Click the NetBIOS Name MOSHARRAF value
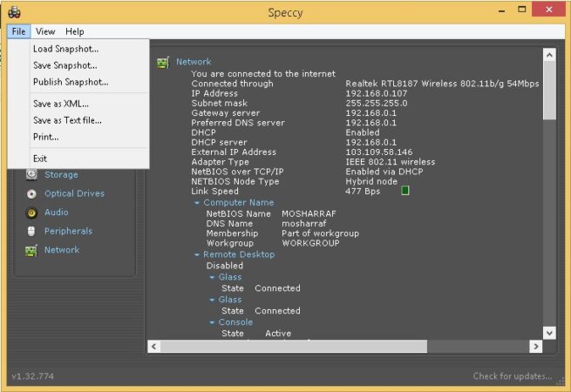This screenshot has width=571, height=392. tap(309, 214)
